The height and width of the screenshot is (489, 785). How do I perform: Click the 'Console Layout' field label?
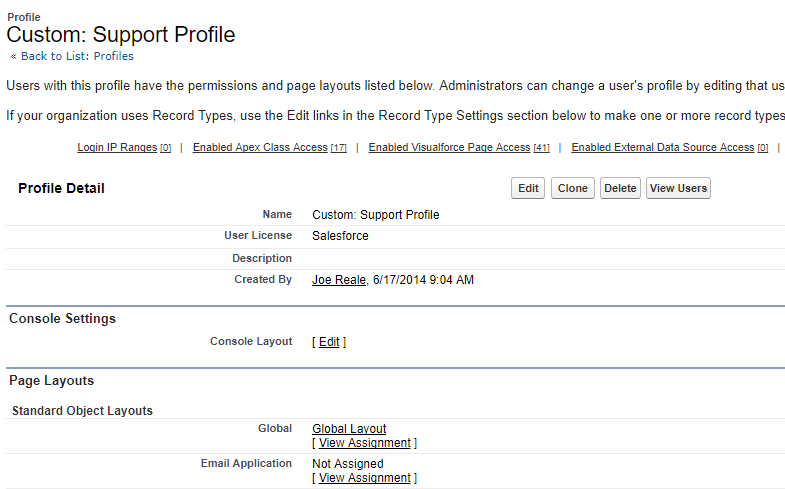coord(251,341)
